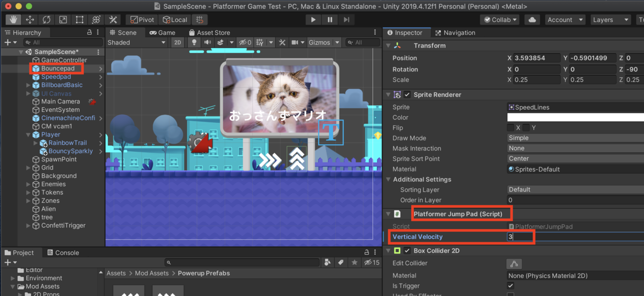Open Hierarchy panel options menu
Image resolution: width=644 pixels, height=296 pixels.
(x=99, y=33)
